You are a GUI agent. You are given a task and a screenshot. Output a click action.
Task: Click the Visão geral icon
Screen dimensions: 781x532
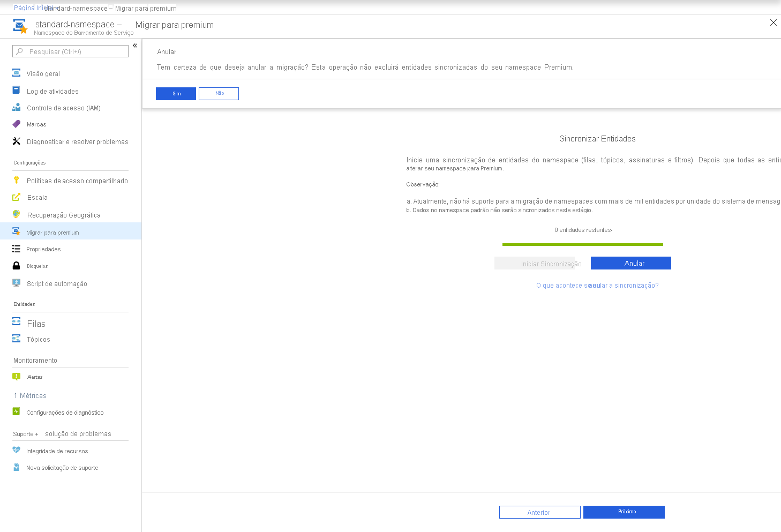(17, 73)
